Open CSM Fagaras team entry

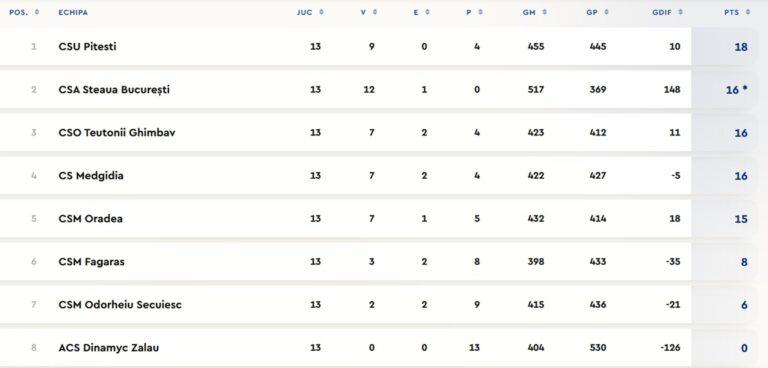click(x=92, y=262)
